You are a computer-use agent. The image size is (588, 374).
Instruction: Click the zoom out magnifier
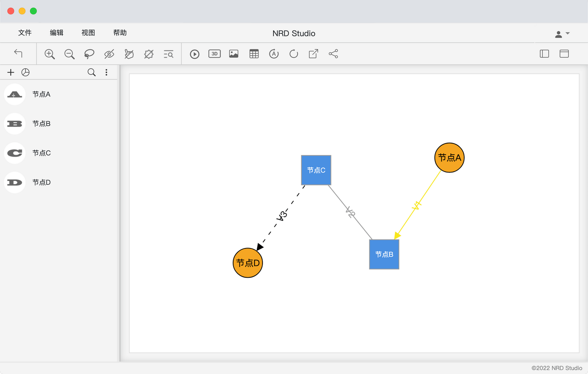69,54
